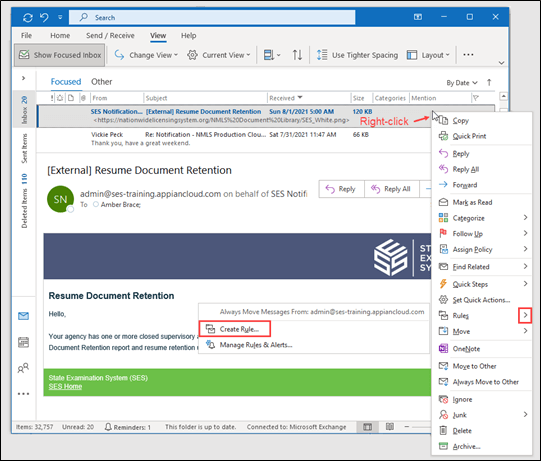This screenshot has height=461, width=541.
Task: Click Reminders: 1 bell in status bar
Action: [x=128, y=427]
